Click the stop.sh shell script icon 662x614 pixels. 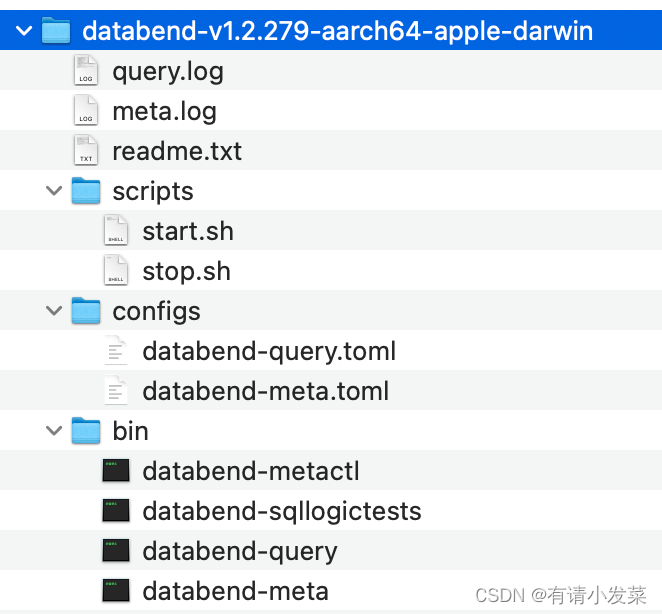point(116,271)
